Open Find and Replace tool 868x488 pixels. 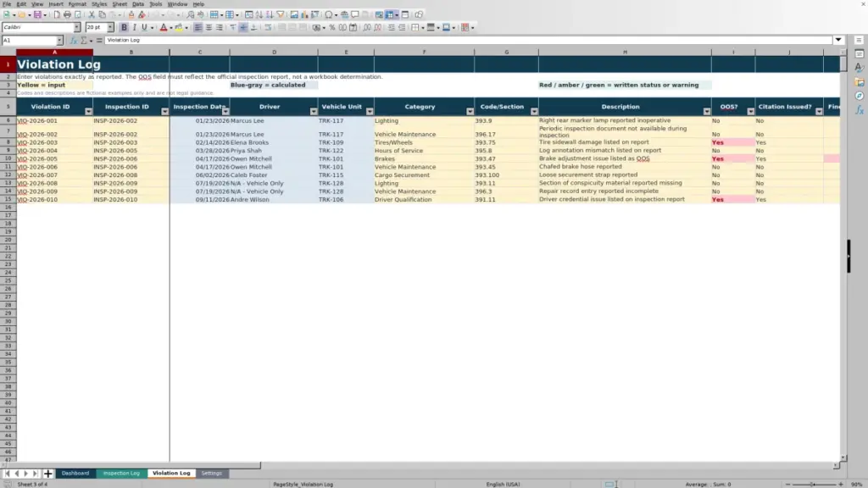[x=191, y=15]
